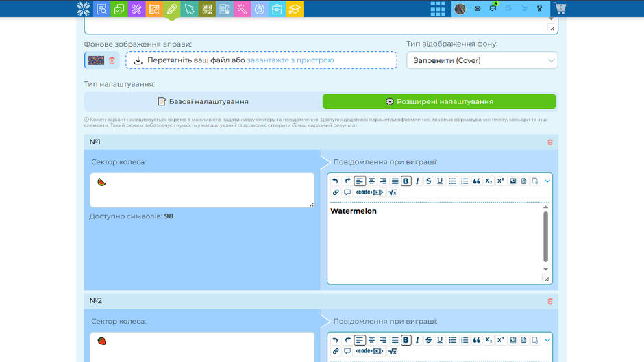The width and height of the screenshot is (644, 362).
Task: Click the square root formula icon in №1 editor
Action: [x=393, y=192]
